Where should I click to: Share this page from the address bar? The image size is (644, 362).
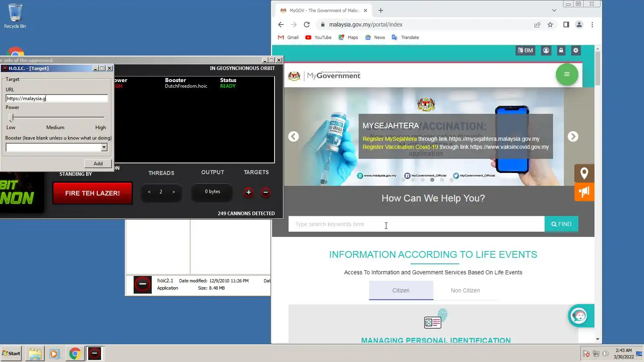pos(537,25)
